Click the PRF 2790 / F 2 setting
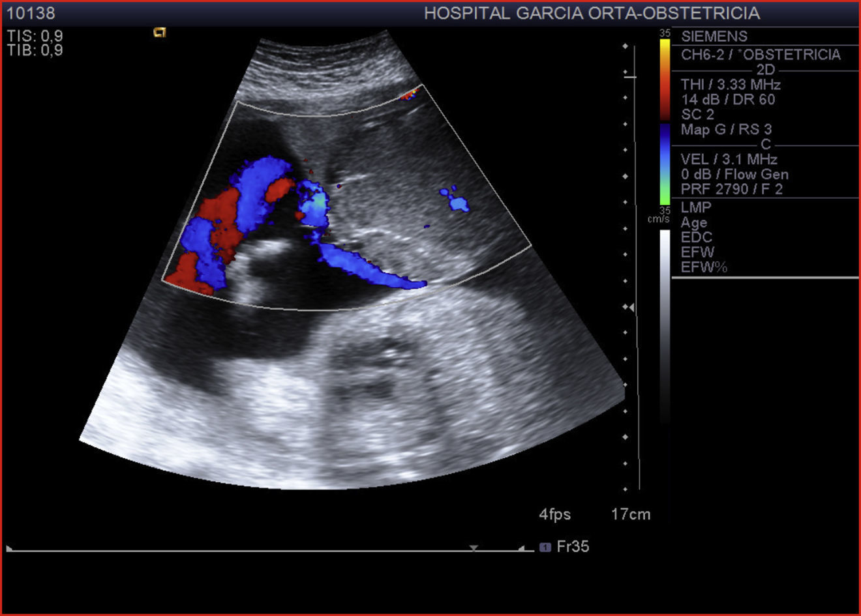Viewport: 861px width, 616px height. pos(731,189)
